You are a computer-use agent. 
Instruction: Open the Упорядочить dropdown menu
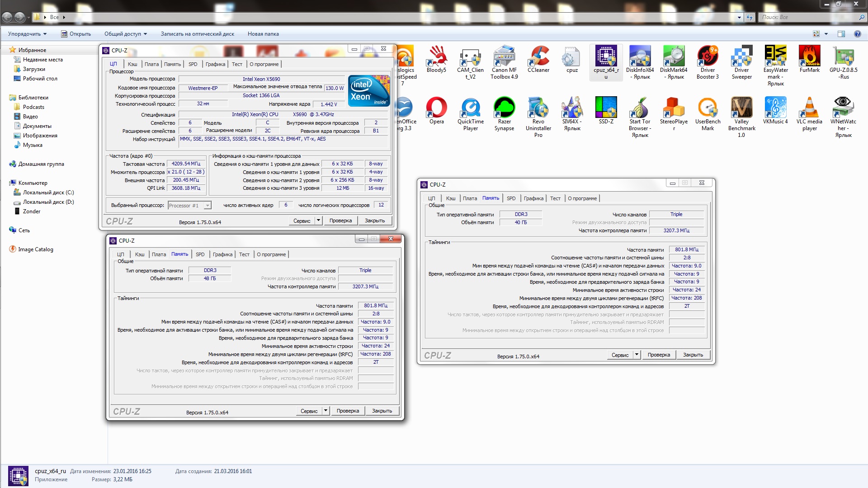pos(27,34)
